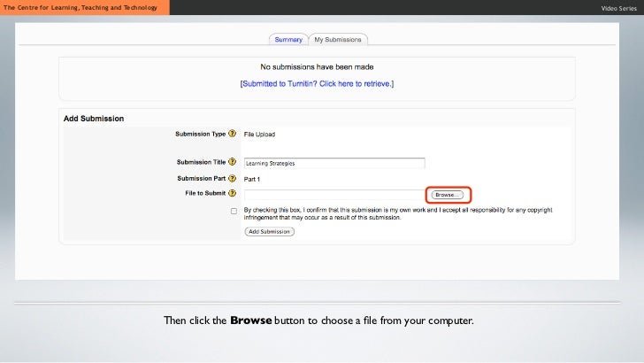644x363 pixels.
Task: Click the 'Submission Title' label
Action: [x=202, y=162]
